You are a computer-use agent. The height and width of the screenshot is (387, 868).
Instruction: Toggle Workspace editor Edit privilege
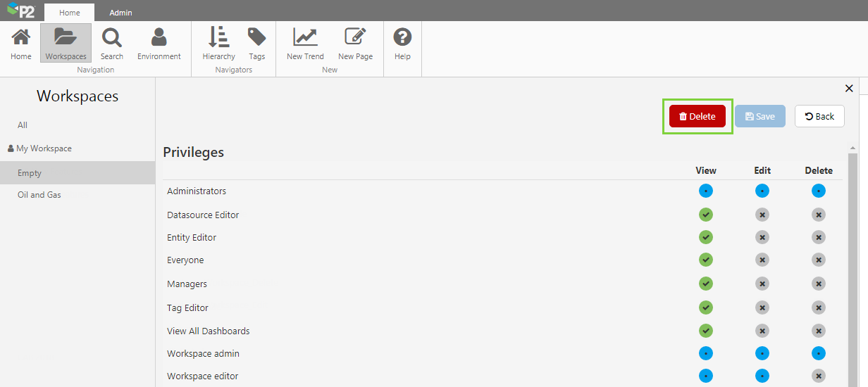tap(762, 376)
